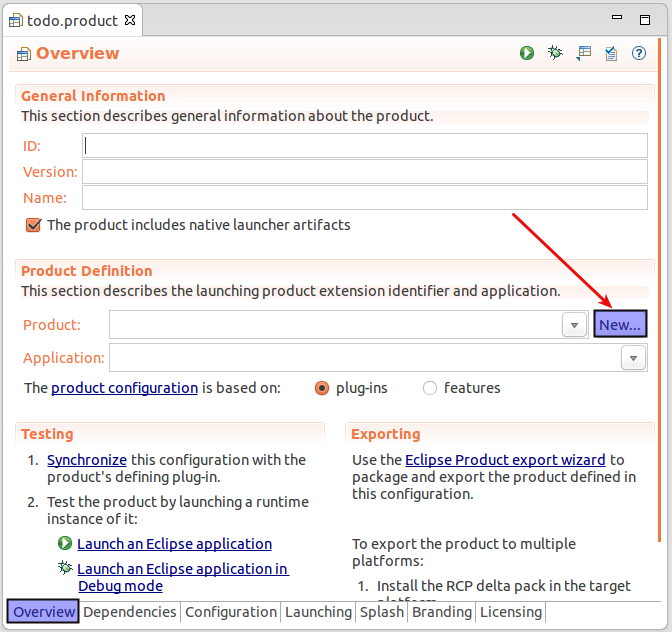Switch to the Dependencies tab

(x=130, y=612)
